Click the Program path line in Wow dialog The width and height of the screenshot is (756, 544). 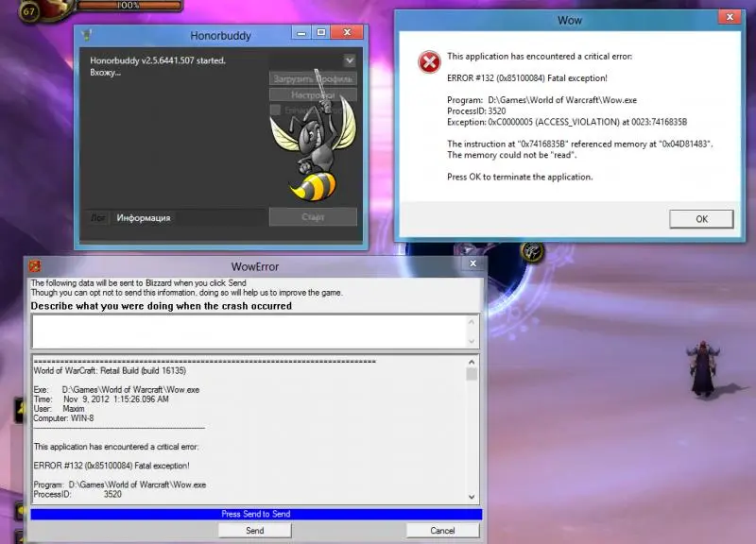click(x=541, y=100)
